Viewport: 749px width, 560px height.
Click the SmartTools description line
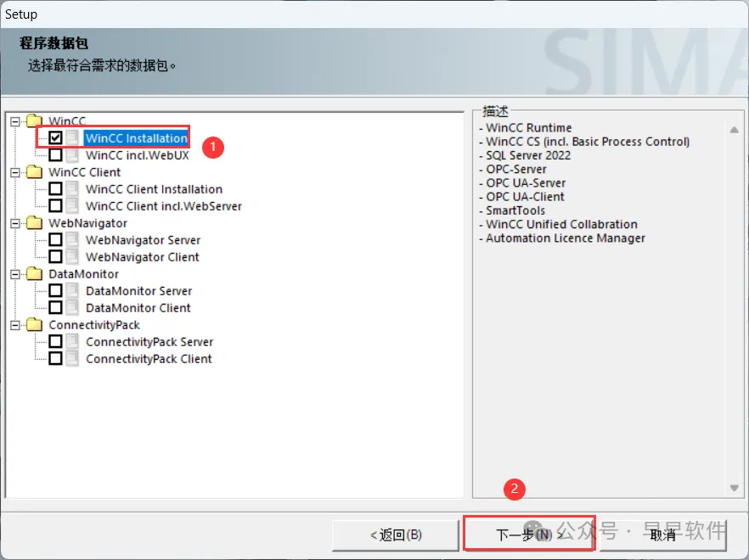tap(512, 210)
